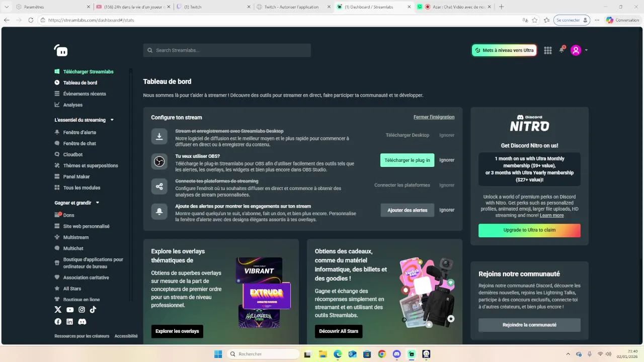Image resolution: width=644 pixels, height=362 pixels.
Task: Click the OBS logo icon
Action: [159, 161]
